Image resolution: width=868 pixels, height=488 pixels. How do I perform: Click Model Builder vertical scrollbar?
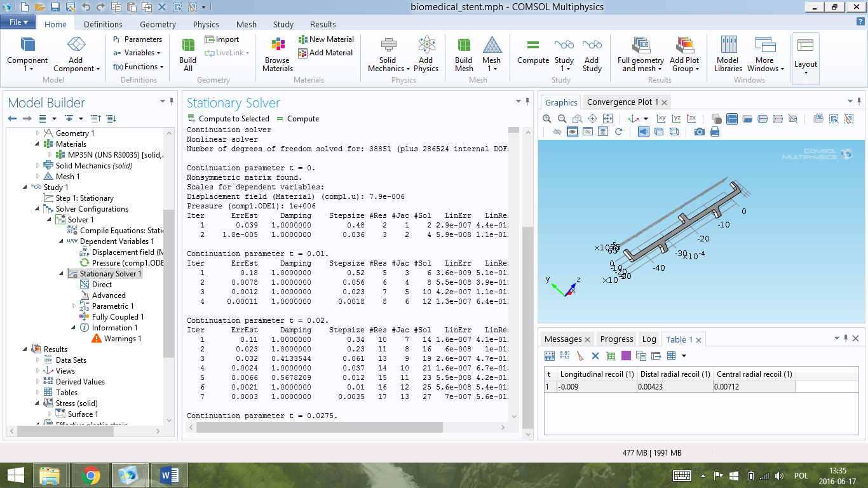coord(168,283)
